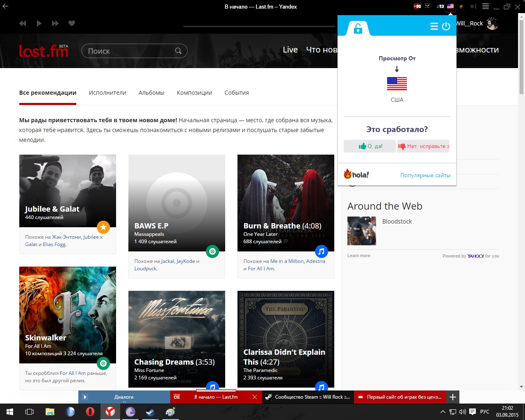Open a new browser tab with plus button
The image size is (525, 420).
point(452,397)
